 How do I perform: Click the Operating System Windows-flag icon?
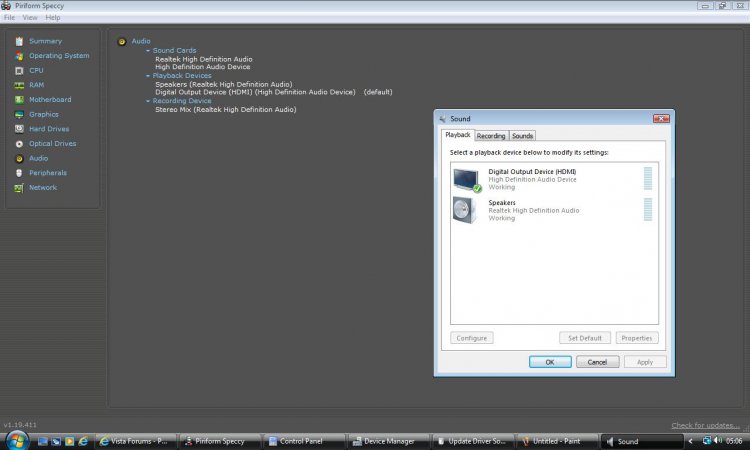point(19,56)
